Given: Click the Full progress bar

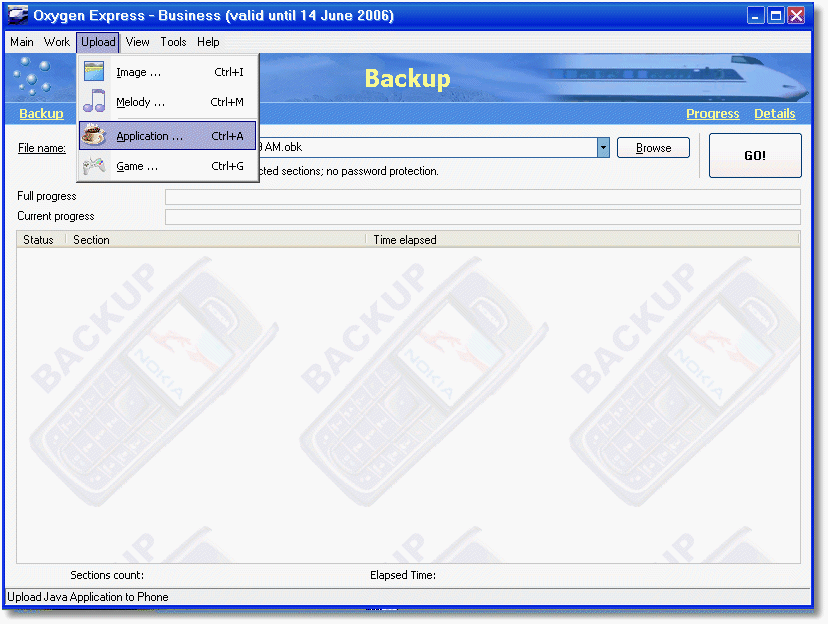Looking at the screenshot, I should click(483, 197).
